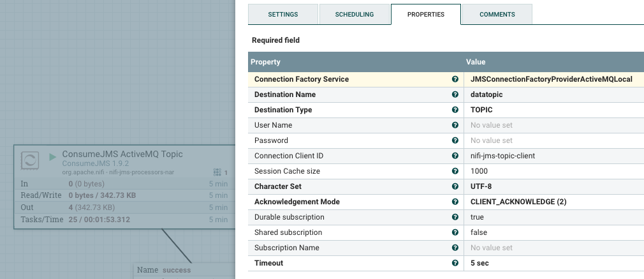Select the Password property label

(271, 140)
